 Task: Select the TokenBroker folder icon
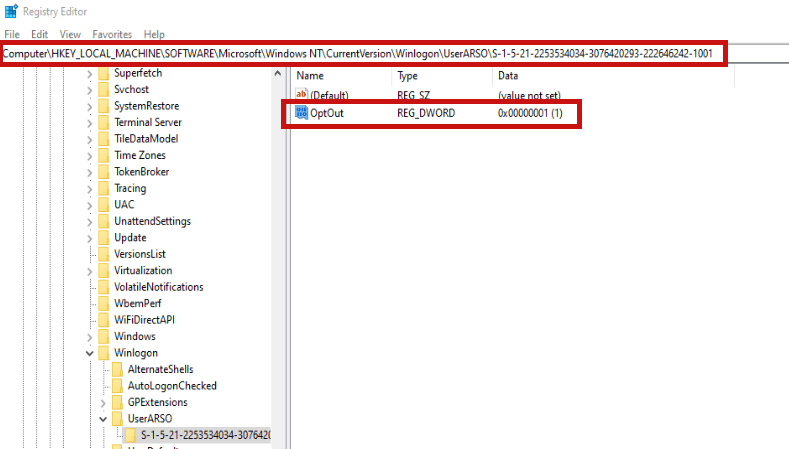coord(104,172)
